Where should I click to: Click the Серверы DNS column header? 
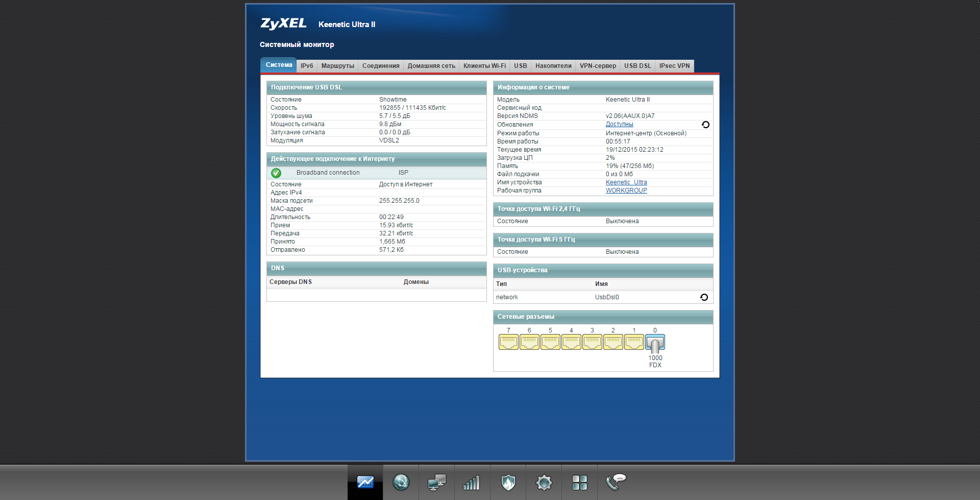(290, 282)
